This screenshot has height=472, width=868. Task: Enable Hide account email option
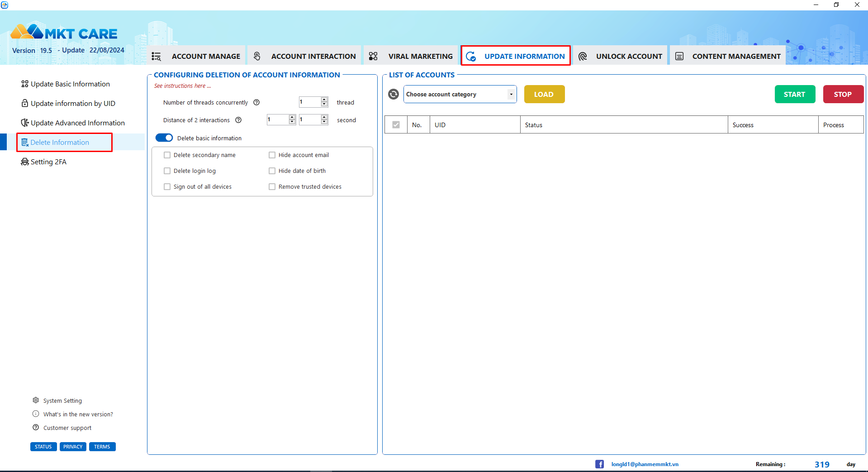pos(272,155)
